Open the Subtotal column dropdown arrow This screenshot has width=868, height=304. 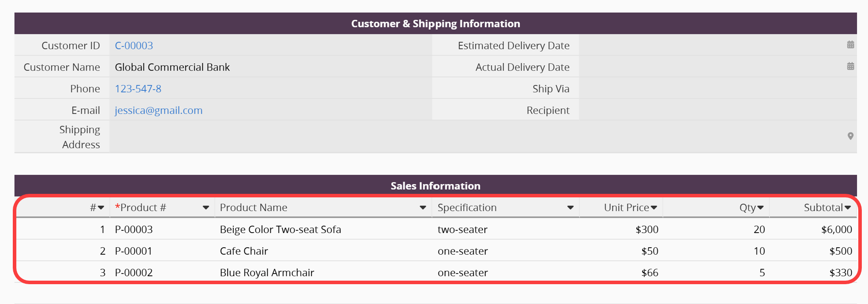tap(848, 208)
